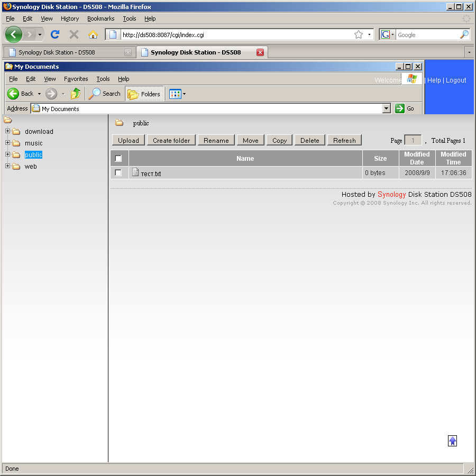Viewport: 476px width, 476px height.
Task: Open the Back dropdown arrow in My Documents
Action: click(x=39, y=94)
